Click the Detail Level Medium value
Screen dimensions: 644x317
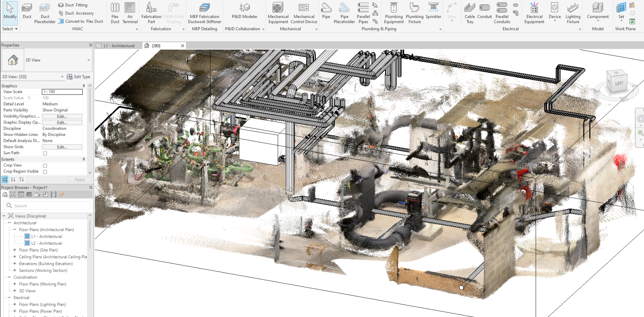[62, 104]
